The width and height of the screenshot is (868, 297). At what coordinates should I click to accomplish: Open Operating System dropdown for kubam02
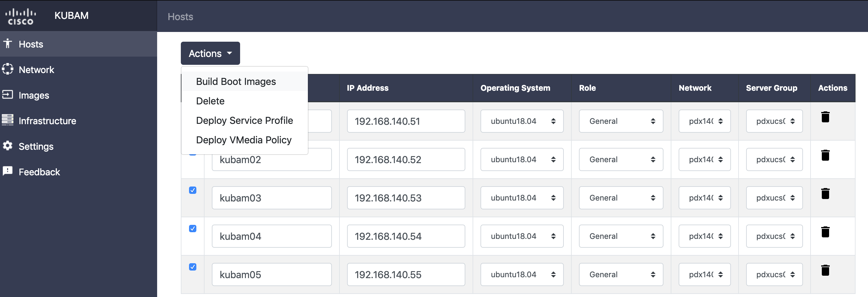point(522,160)
